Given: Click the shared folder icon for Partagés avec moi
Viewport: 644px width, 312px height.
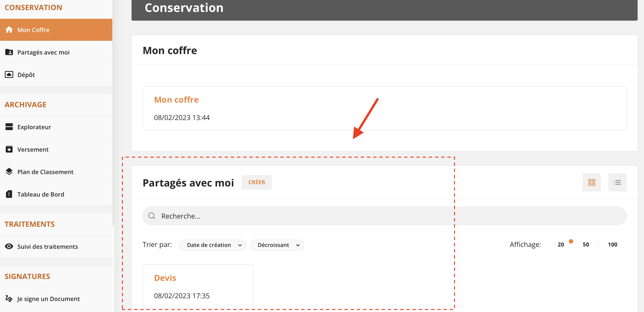Looking at the screenshot, I should click(x=9, y=52).
